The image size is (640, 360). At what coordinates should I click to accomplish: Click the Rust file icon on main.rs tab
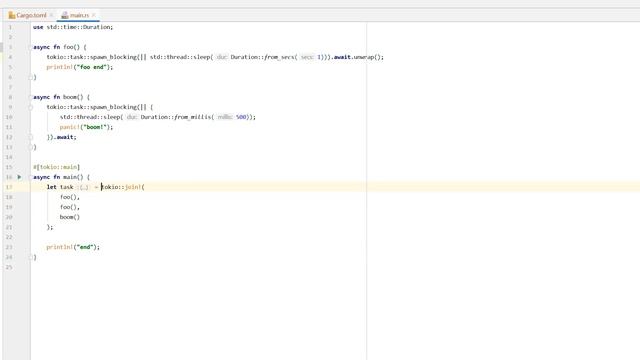pos(64,15)
